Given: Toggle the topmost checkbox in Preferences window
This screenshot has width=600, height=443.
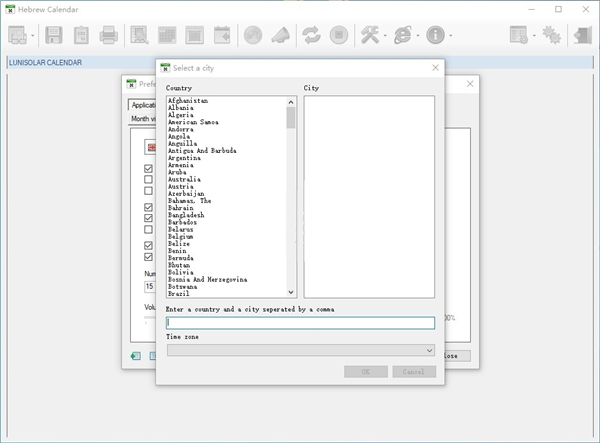Looking at the screenshot, I should (149, 169).
